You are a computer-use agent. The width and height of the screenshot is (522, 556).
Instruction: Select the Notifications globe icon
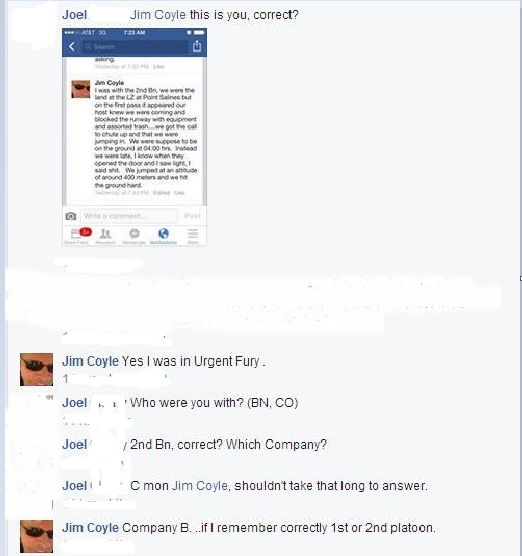tap(163, 233)
